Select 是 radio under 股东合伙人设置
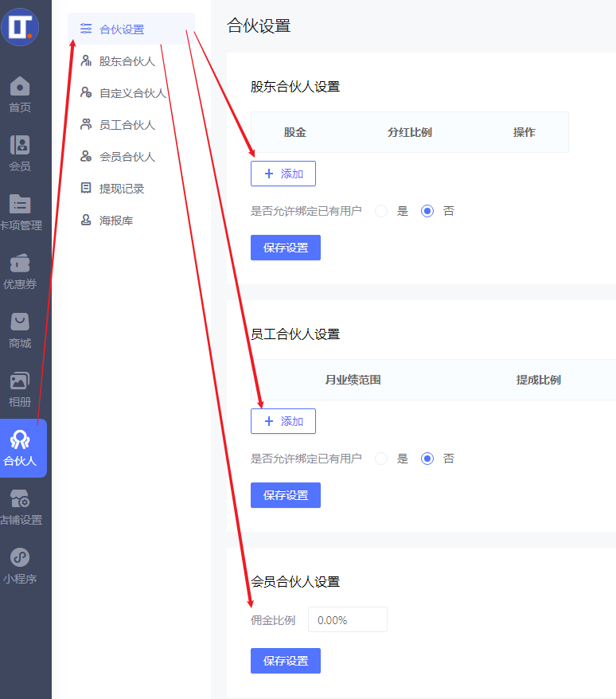This screenshot has height=699, width=616. point(381,211)
